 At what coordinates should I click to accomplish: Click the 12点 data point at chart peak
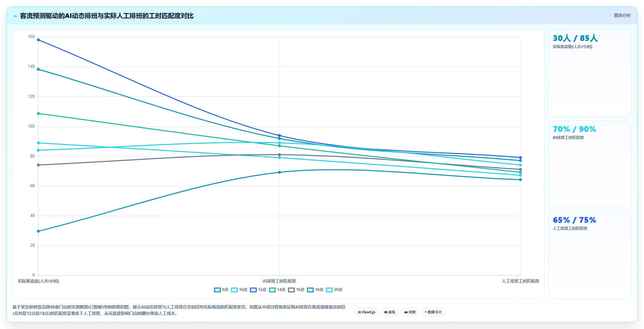pyautogui.click(x=38, y=40)
